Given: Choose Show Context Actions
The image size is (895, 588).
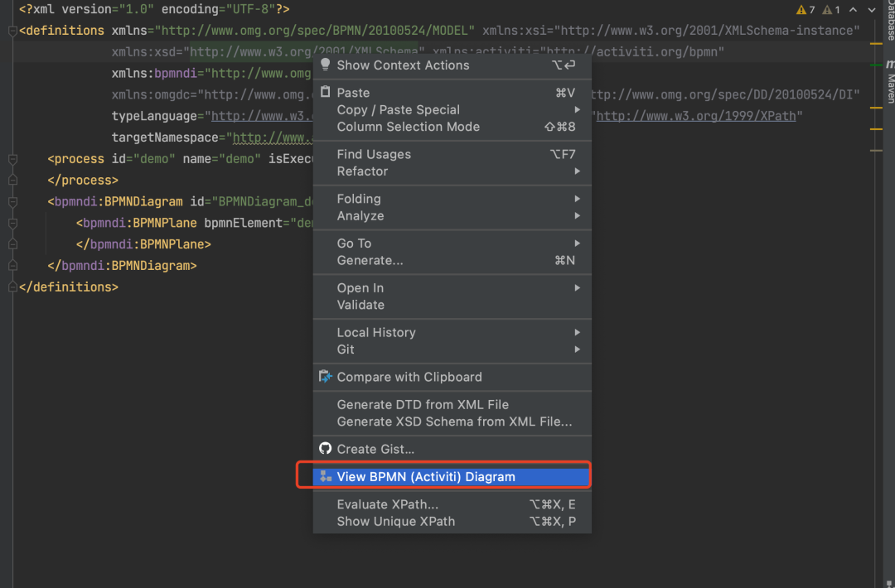Looking at the screenshot, I should [452, 65].
